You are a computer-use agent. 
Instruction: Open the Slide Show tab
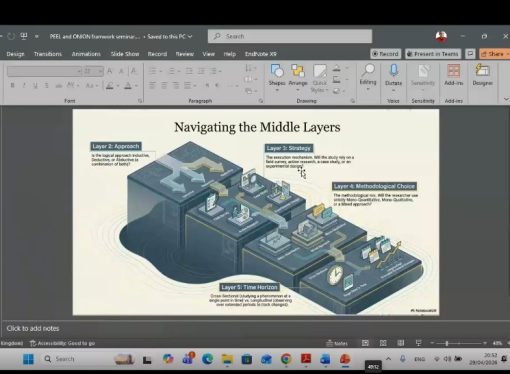click(125, 54)
